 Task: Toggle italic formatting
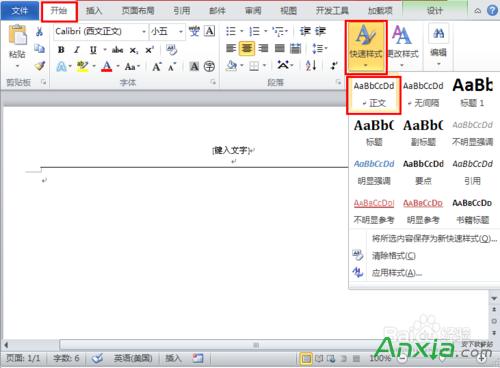pos(77,50)
